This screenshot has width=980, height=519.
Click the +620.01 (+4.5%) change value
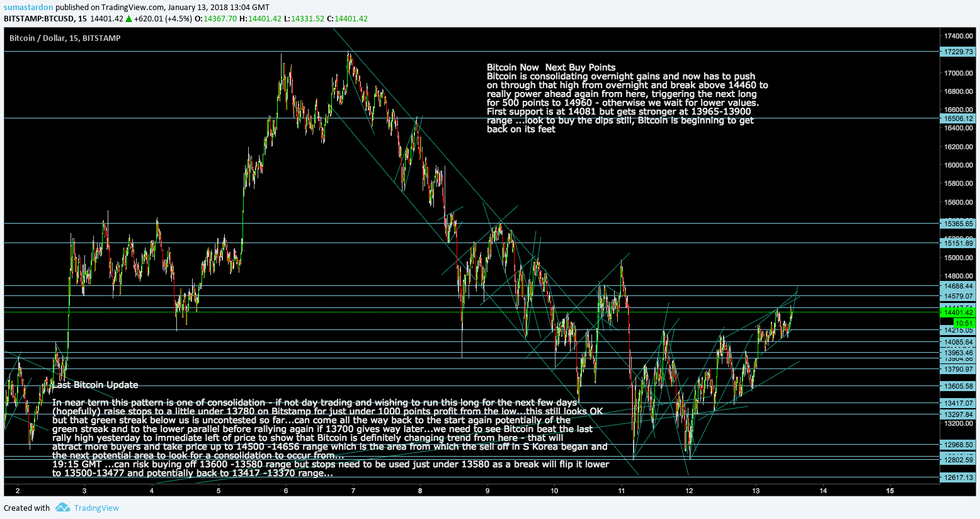click(x=163, y=19)
